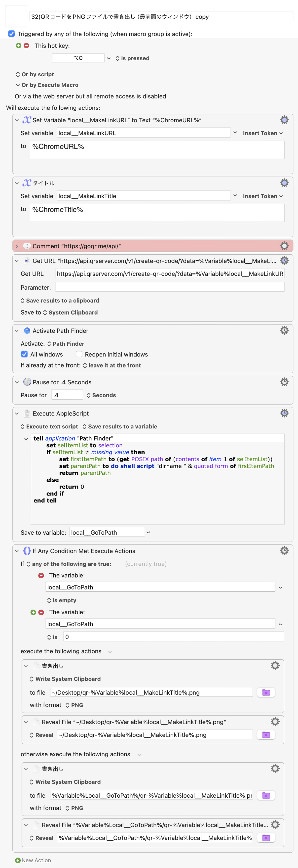Screen dimensions: 298x868
Task: Open gear menu for the Comment action
Action: click(x=284, y=246)
